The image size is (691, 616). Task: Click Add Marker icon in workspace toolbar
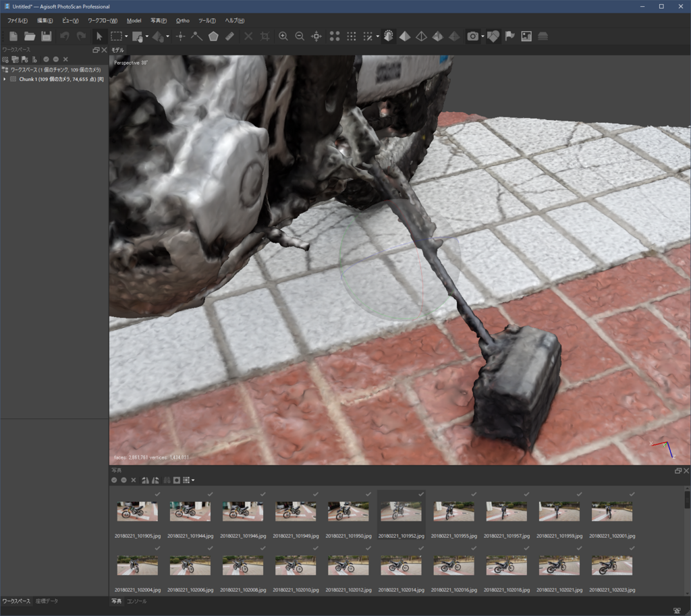pyautogui.click(x=25, y=59)
